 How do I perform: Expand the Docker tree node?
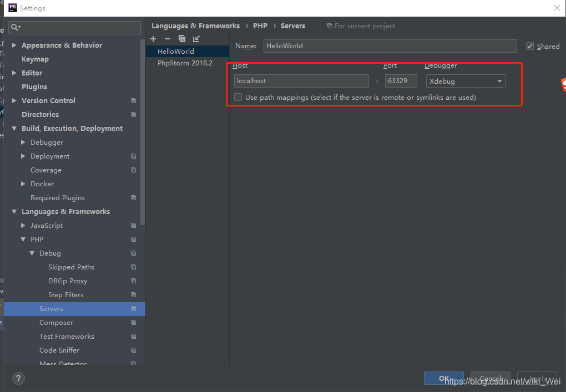(x=23, y=184)
